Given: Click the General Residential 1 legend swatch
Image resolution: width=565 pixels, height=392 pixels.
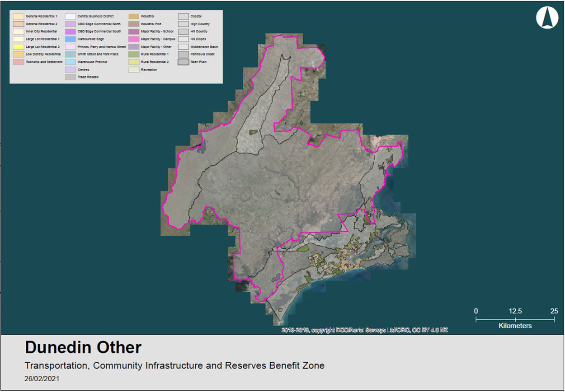Looking at the screenshot, I should coord(18,16).
